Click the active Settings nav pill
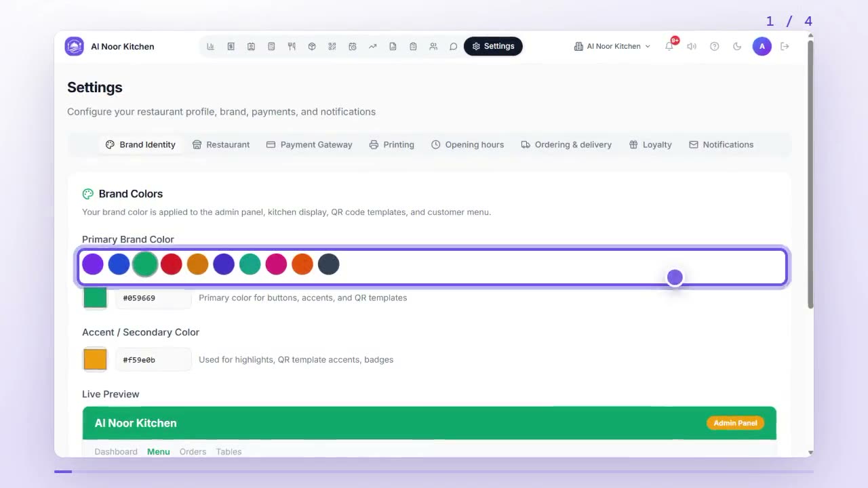 tap(493, 46)
